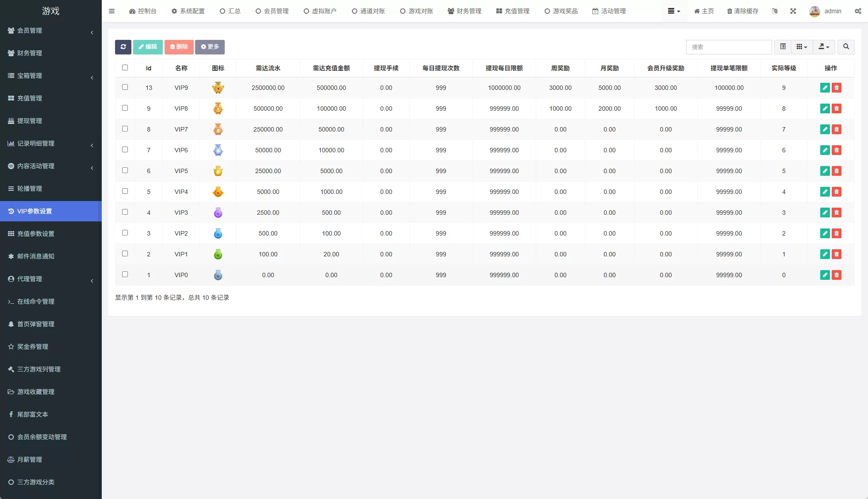Viewport: 868px width, 499px height.
Task: Click the edit pencil icon on the VIP9 row
Action: [x=825, y=88]
